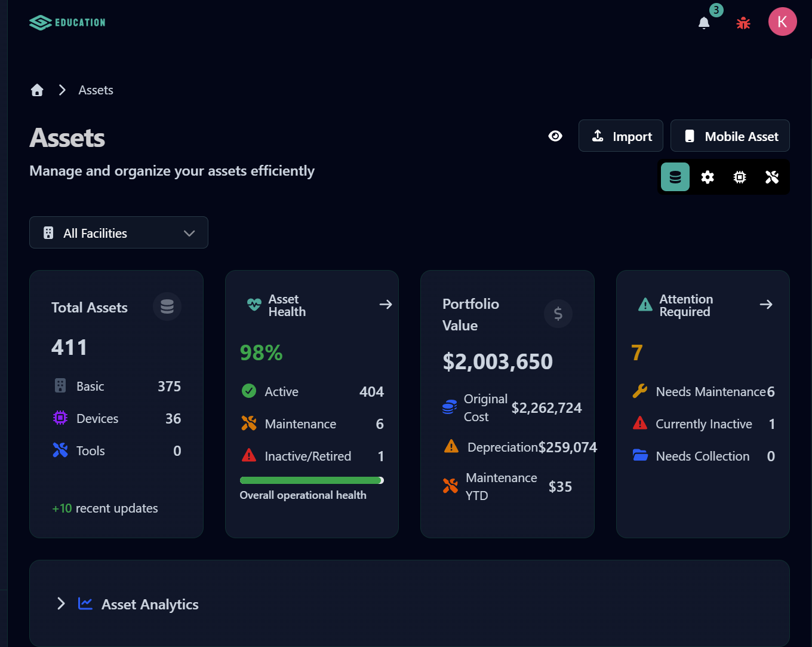
Task: Open the K user avatar menu
Action: tap(782, 22)
